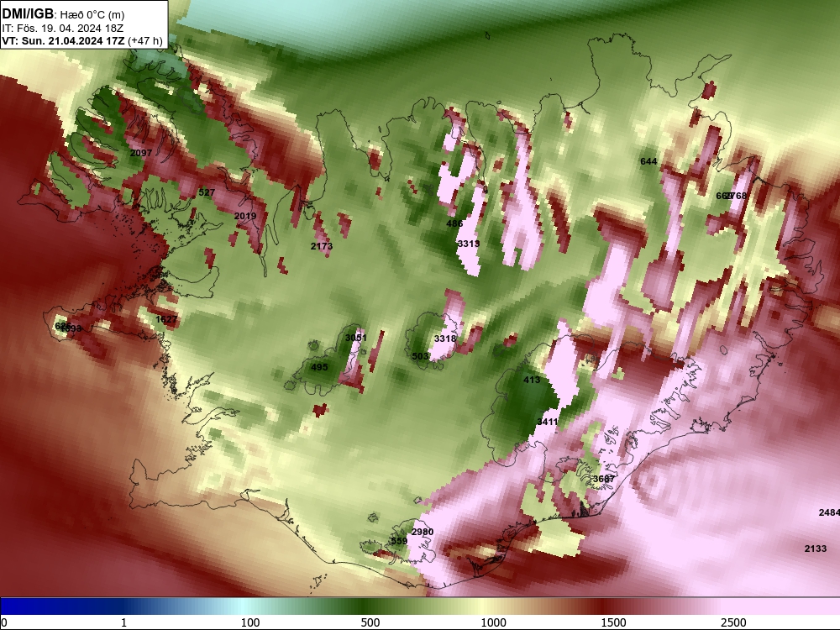Select the '100' label on the color scale
This screenshot has height=630, width=840.
tap(250, 622)
